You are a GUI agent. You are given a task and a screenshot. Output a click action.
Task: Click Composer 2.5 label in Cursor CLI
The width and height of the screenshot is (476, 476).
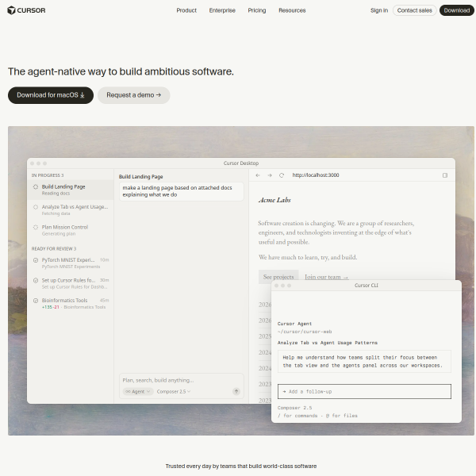(295, 408)
